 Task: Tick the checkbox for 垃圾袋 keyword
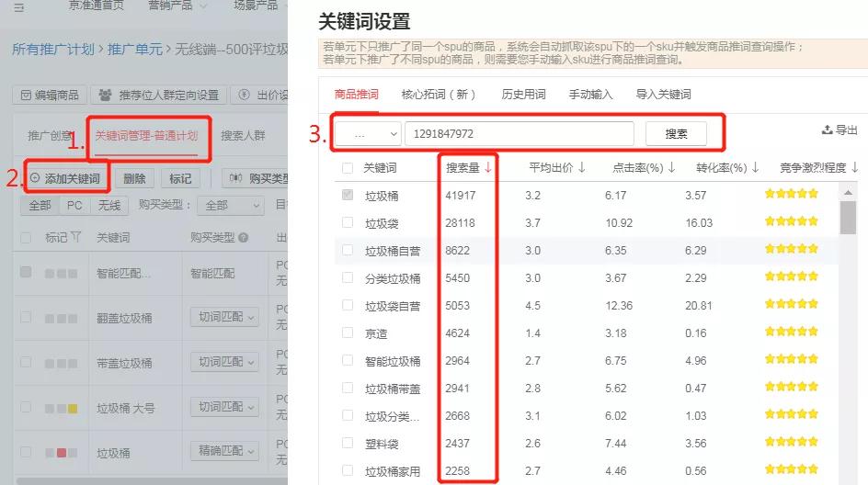[348, 222]
